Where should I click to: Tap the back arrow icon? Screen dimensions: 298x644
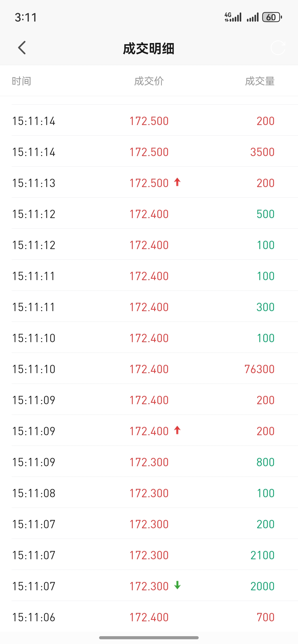[22, 48]
